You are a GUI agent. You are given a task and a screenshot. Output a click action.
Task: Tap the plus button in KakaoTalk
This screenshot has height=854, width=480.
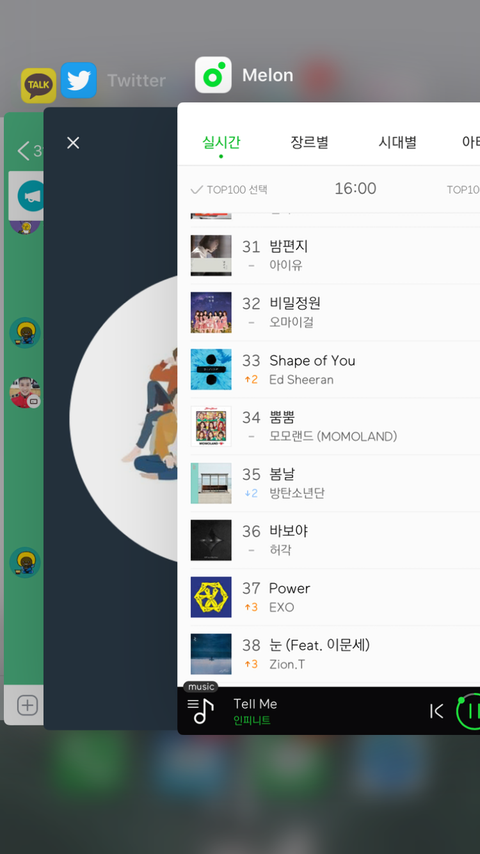click(27, 705)
